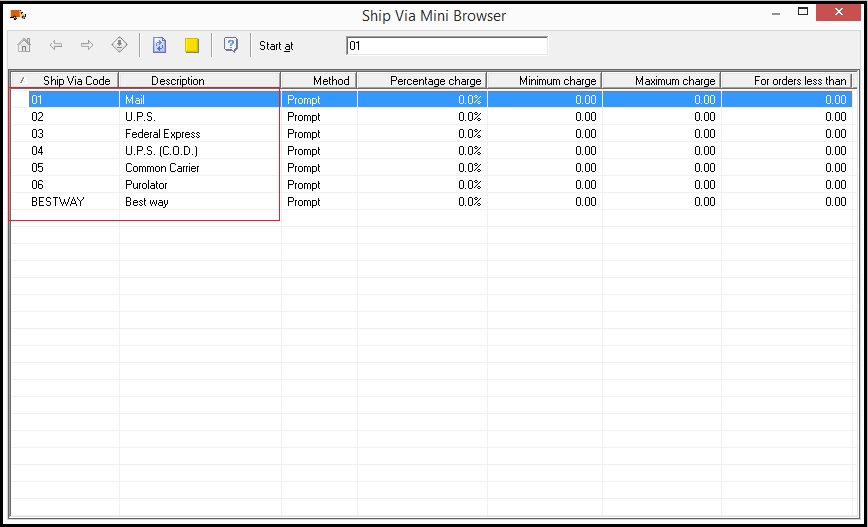This screenshot has width=868, height=527.
Task: Click orders less than 0.00 in Mail row
Action: [x=787, y=100]
